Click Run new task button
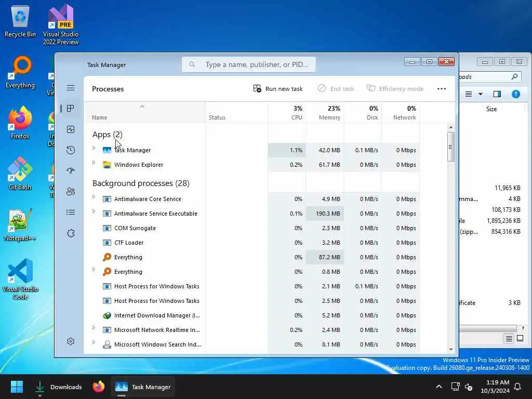 (278, 89)
